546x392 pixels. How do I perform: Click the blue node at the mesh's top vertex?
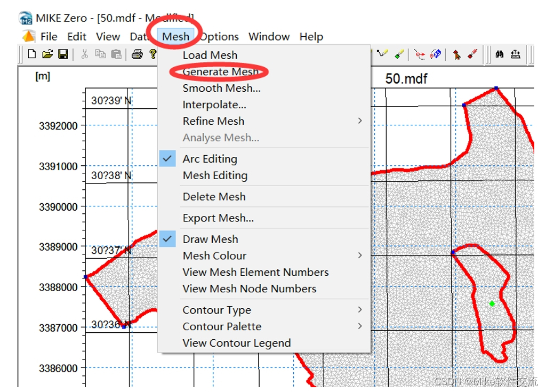[x=496, y=88]
